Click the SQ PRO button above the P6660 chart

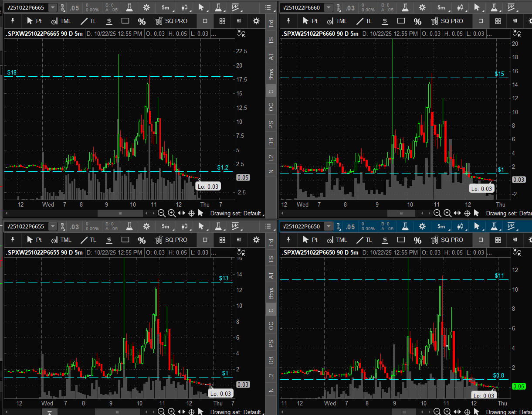pyautogui.click(x=447, y=21)
